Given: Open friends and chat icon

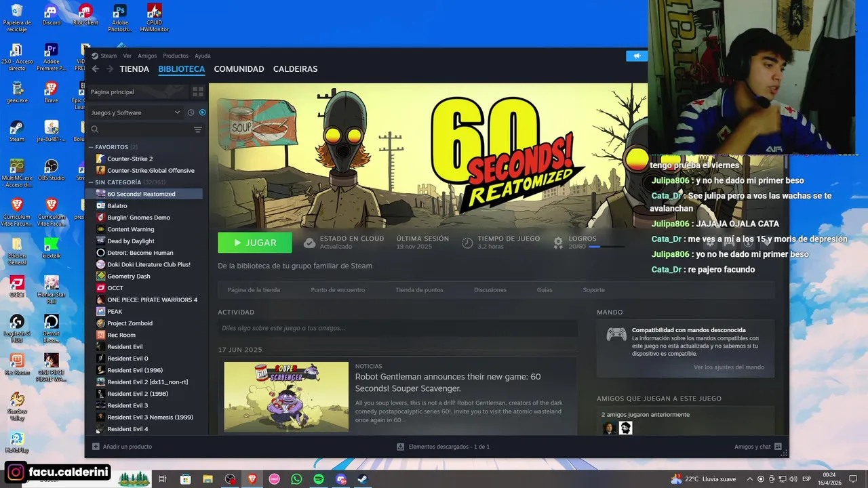Looking at the screenshot, I should 778,447.
